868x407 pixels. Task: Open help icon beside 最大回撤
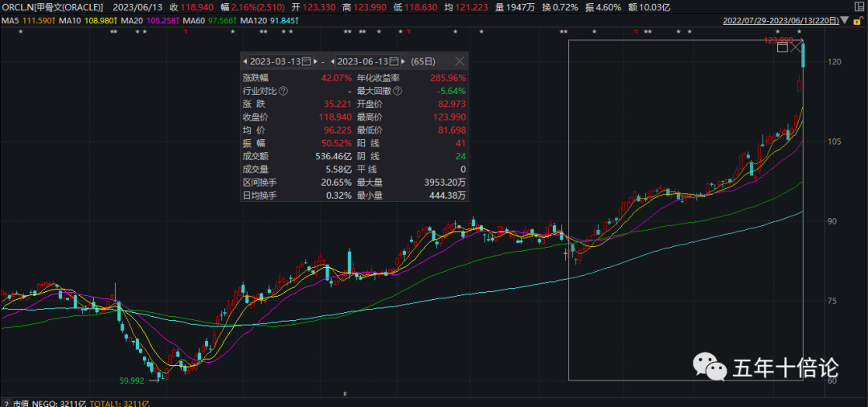click(x=398, y=90)
